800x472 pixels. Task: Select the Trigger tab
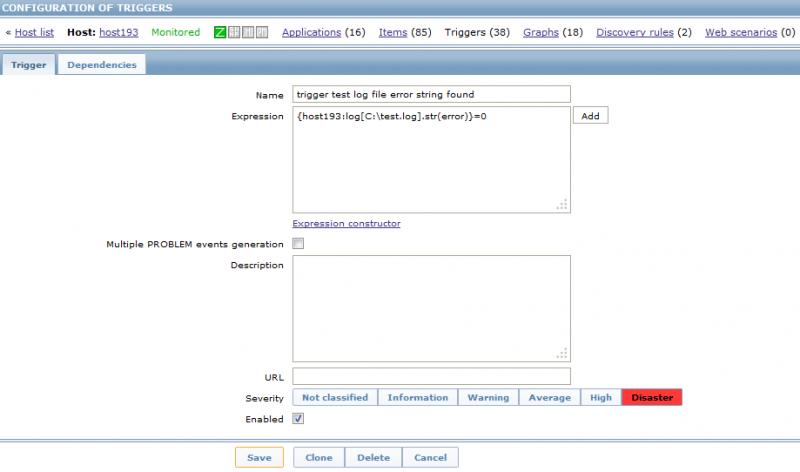[29, 65]
